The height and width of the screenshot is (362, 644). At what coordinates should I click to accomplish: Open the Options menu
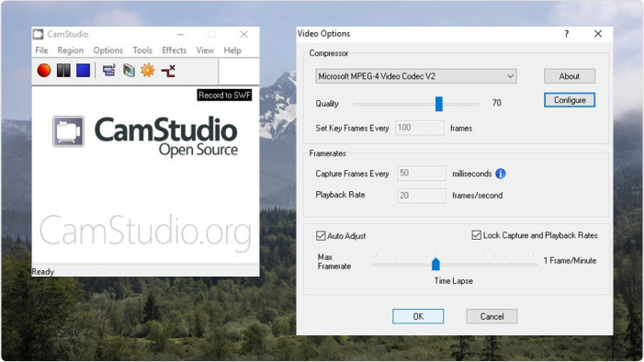point(108,51)
